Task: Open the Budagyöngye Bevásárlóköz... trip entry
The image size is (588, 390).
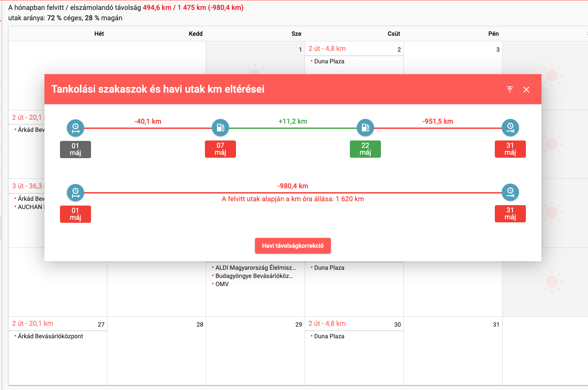Action: tap(254, 276)
